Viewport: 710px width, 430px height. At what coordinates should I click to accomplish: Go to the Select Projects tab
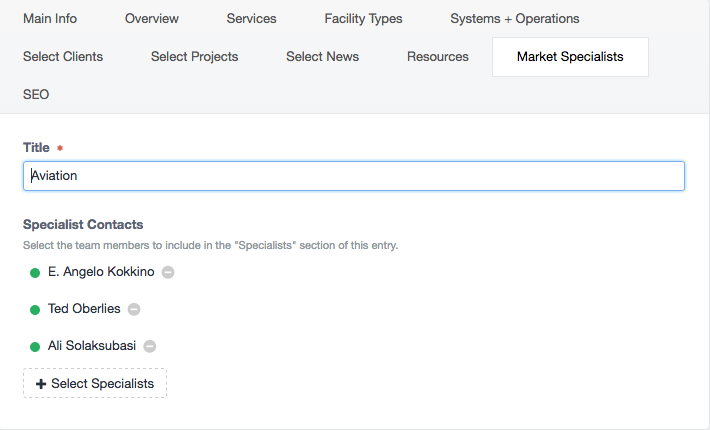click(194, 57)
